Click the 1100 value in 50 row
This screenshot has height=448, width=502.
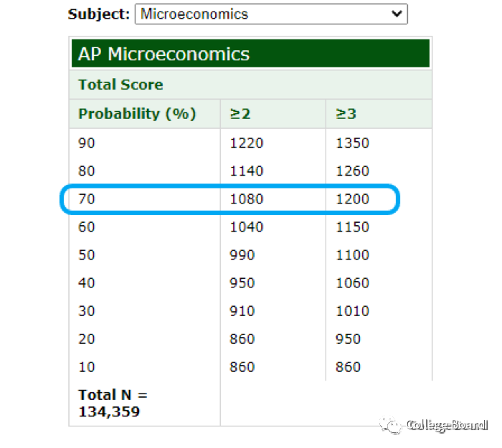point(352,255)
